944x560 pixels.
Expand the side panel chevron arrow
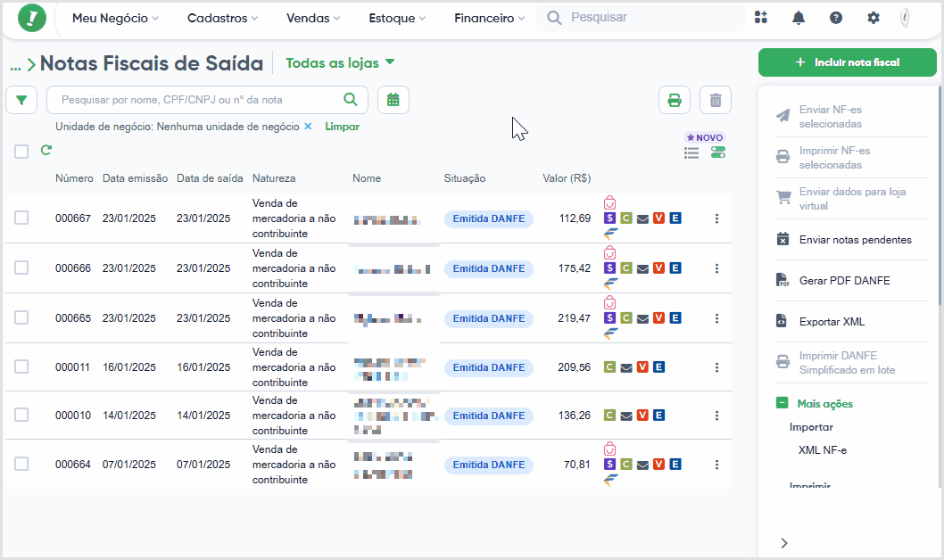click(x=784, y=543)
